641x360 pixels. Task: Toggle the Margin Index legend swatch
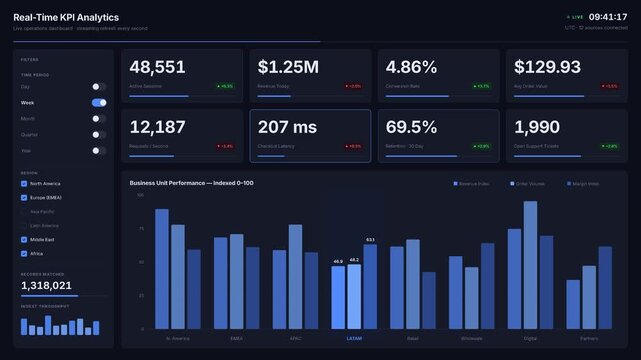pyautogui.click(x=569, y=184)
